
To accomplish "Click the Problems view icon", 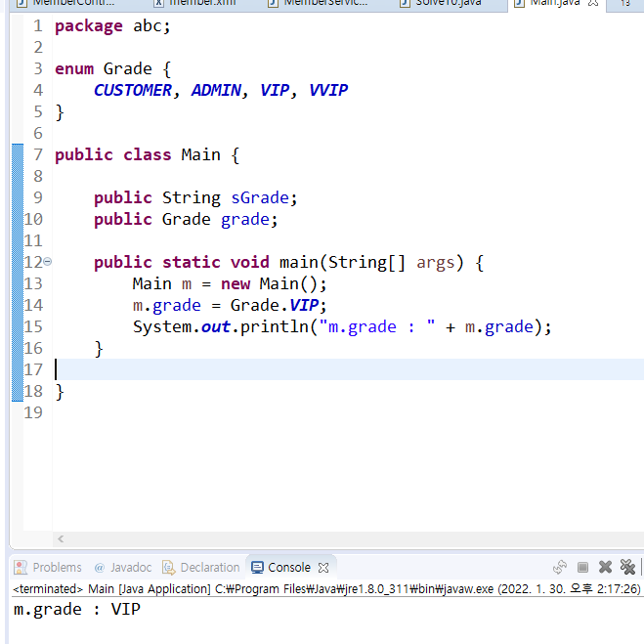I will (x=21, y=567).
